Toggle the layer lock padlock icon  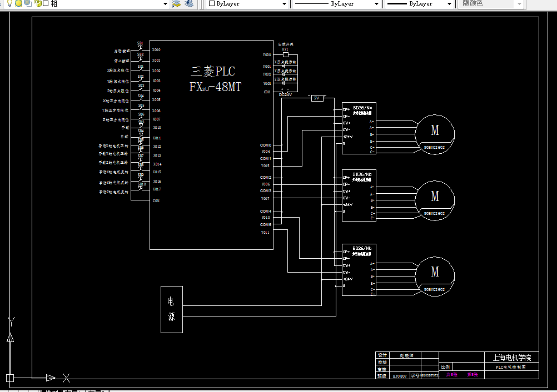pyautogui.click(x=38, y=3)
